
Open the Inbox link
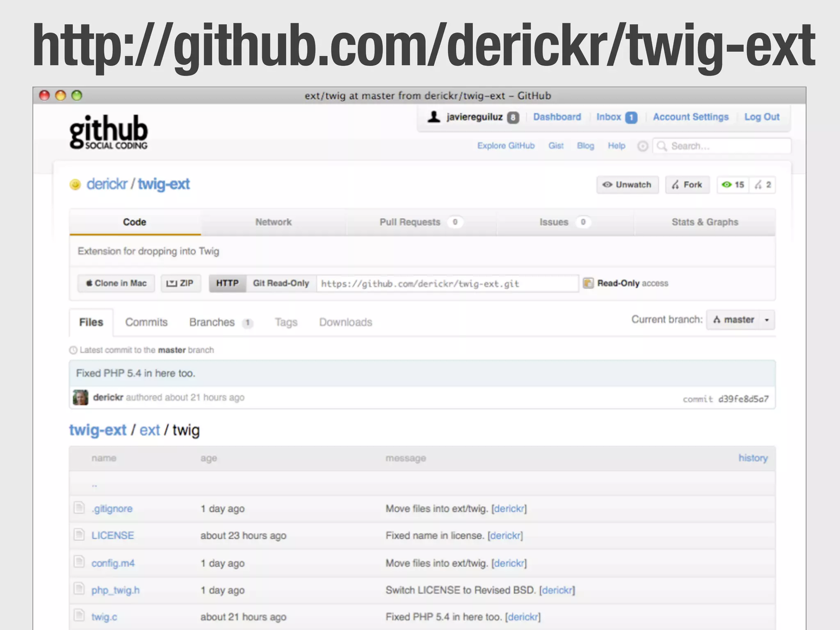(x=609, y=117)
